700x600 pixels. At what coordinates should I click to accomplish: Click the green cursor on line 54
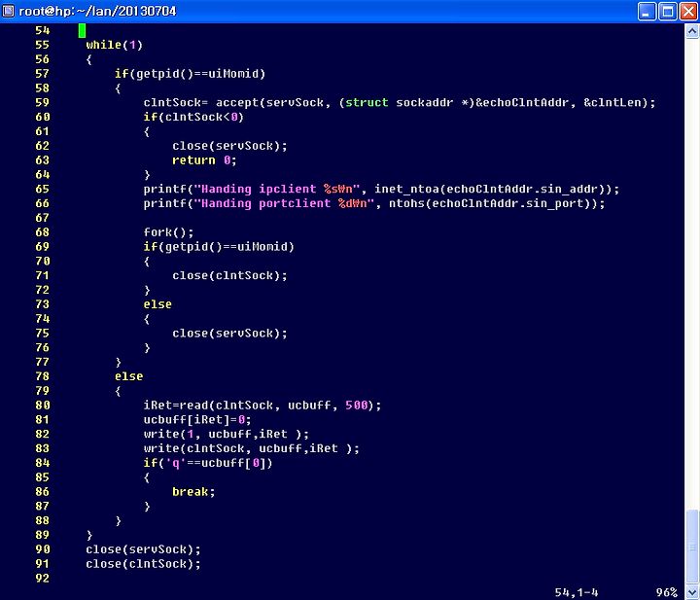(x=82, y=31)
